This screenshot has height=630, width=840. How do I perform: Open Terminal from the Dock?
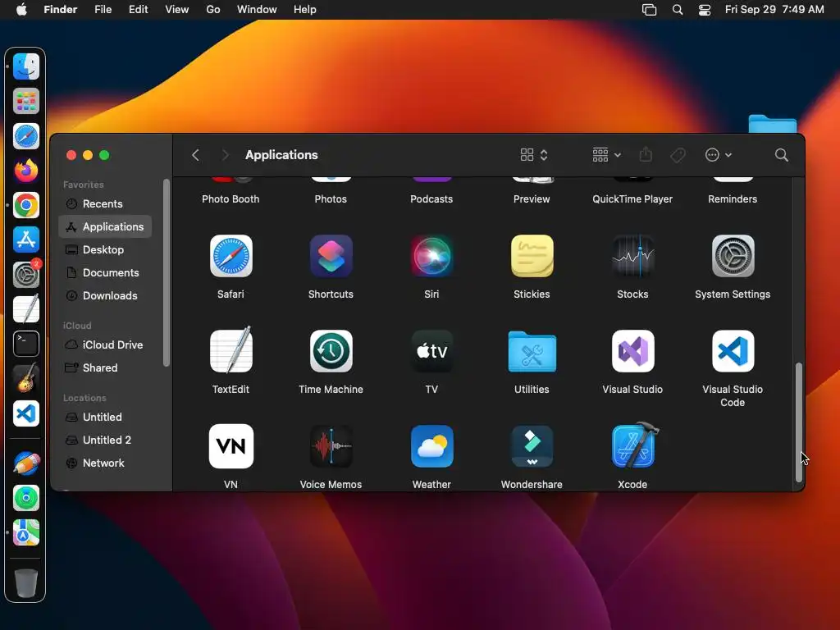coord(25,344)
